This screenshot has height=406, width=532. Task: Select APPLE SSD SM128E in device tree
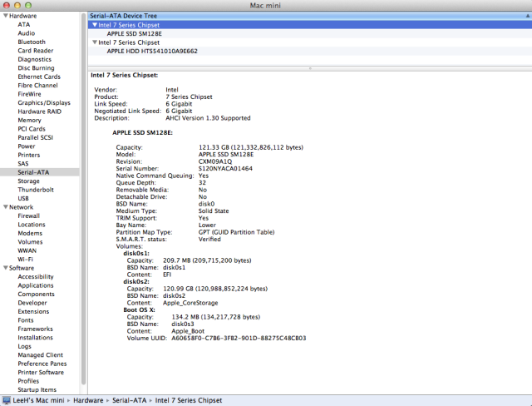(x=135, y=33)
